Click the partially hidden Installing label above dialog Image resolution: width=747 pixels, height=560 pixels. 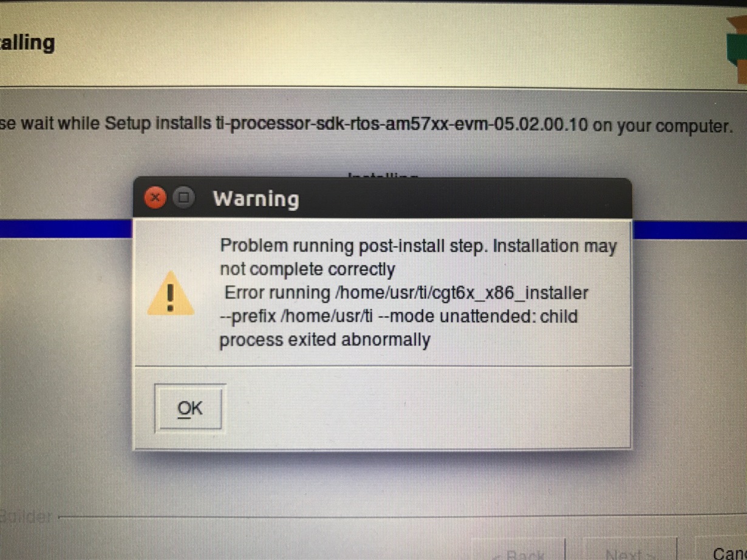tap(384, 175)
